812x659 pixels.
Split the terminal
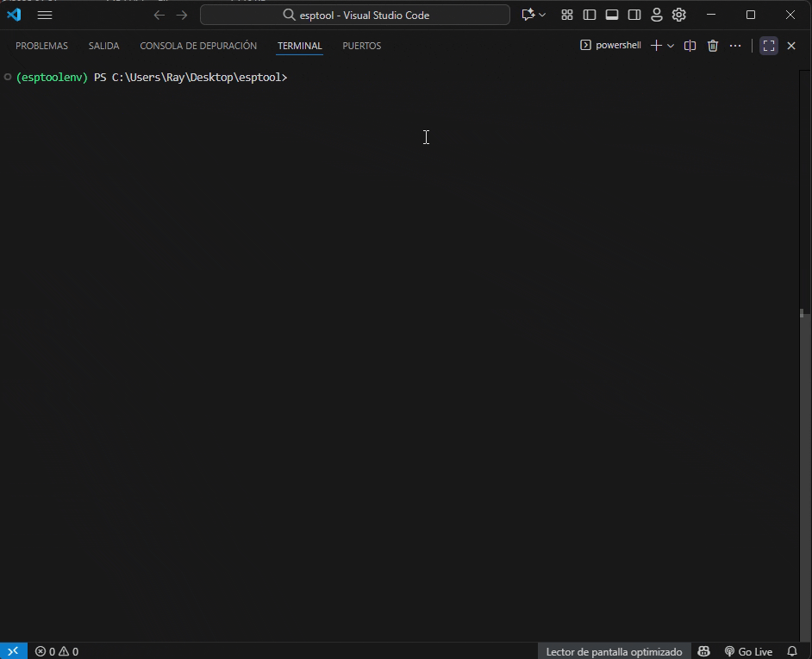(690, 46)
